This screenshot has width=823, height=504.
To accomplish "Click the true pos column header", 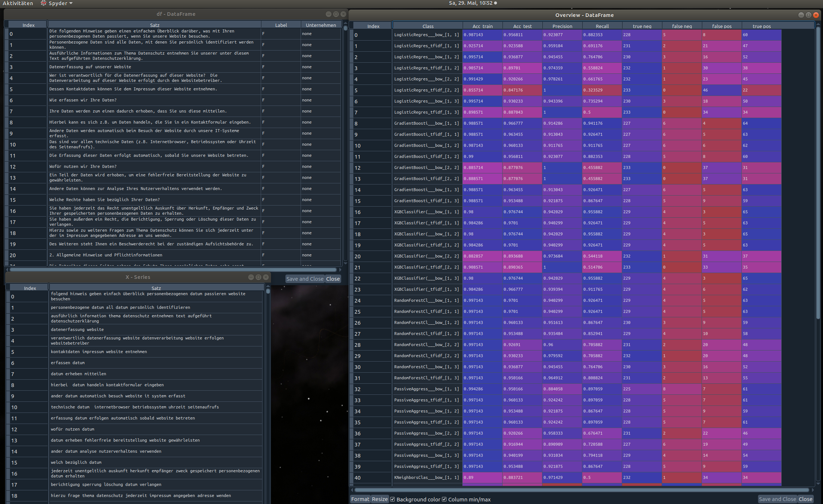I will 761,26.
